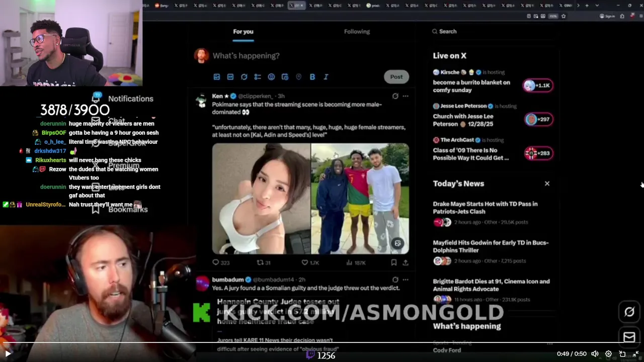Expand the browser tab list chevron
The height and width of the screenshot is (362, 644).
tap(597, 6)
